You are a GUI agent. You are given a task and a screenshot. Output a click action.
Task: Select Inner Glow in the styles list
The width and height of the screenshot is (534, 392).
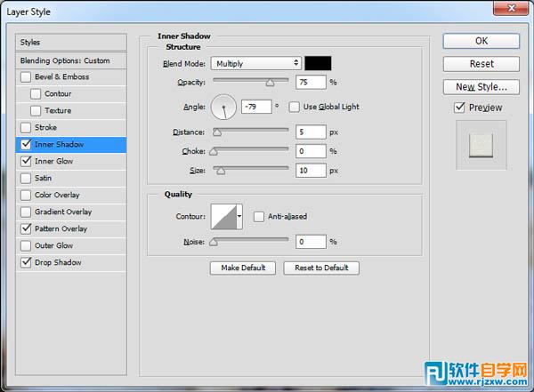point(54,162)
